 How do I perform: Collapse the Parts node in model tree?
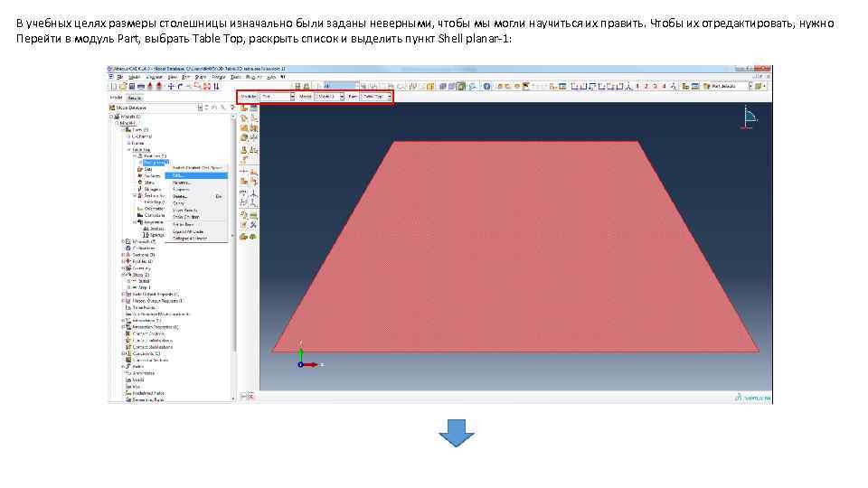(x=124, y=129)
